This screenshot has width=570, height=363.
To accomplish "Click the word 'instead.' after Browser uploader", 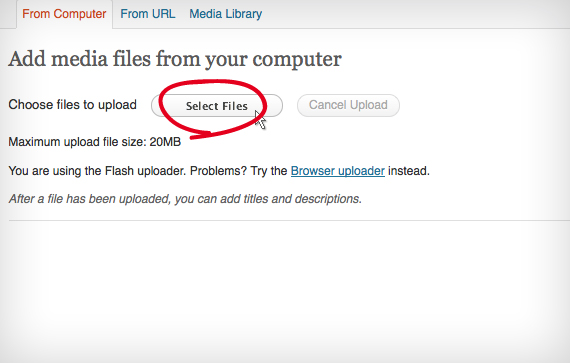I will (409, 171).
